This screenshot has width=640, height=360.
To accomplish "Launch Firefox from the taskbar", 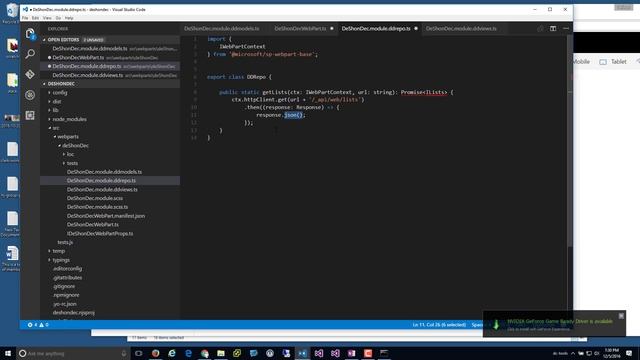I will click(155, 353).
